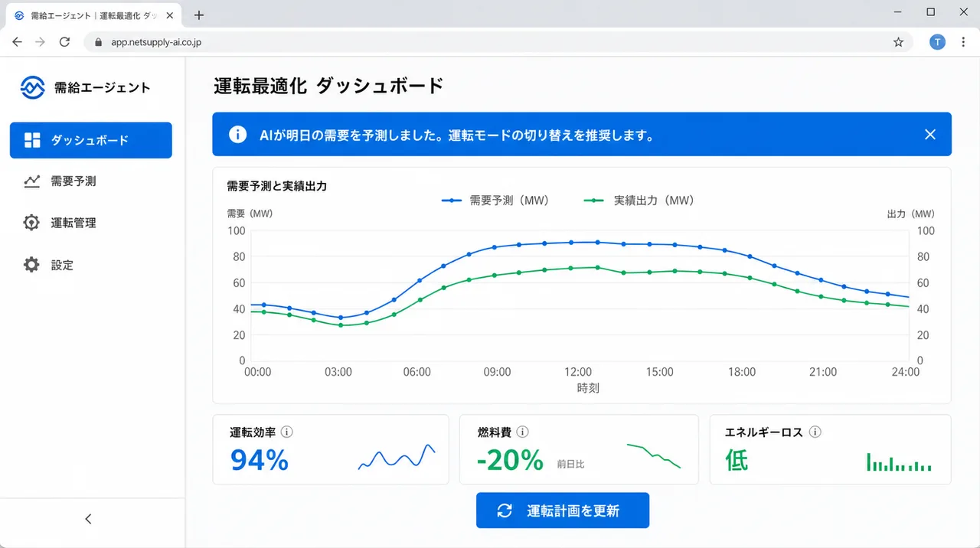The image size is (980, 548).
Task: Bookmark the page with the star icon
Action: point(898,42)
